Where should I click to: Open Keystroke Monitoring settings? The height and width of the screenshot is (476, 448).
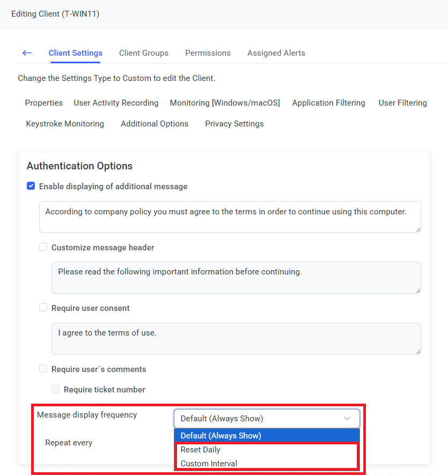(65, 124)
